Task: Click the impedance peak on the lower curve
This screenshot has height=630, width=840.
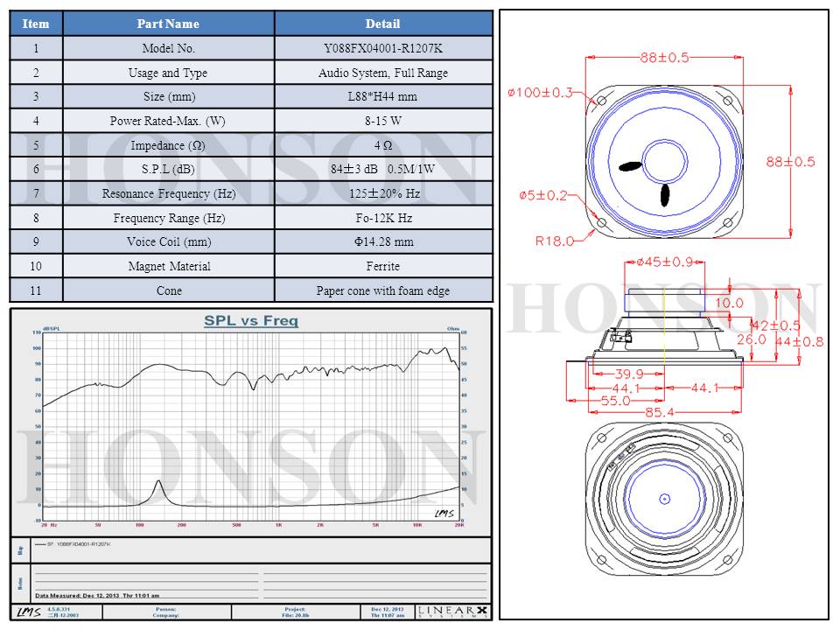Action: (158, 482)
